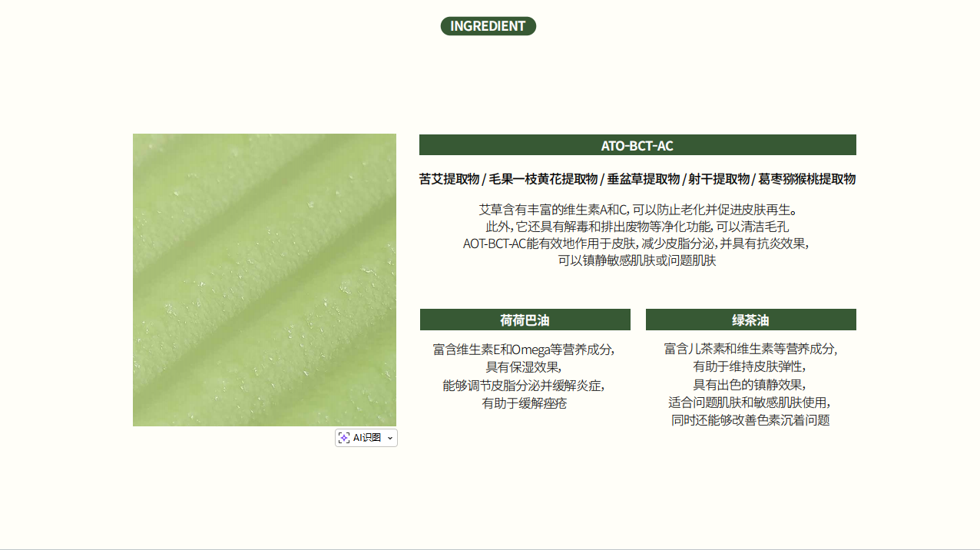The width and height of the screenshot is (980, 550).
Task: Click the AI识图 button label
Action: 367,438
